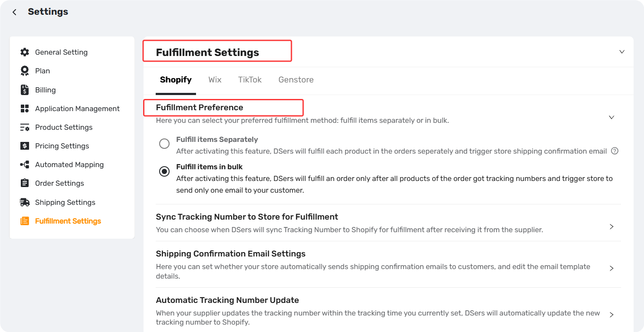The height and width of the screenshot is (332, 644).
Task: Open General Setting via gear icon
Action: [x=25, y=52]
